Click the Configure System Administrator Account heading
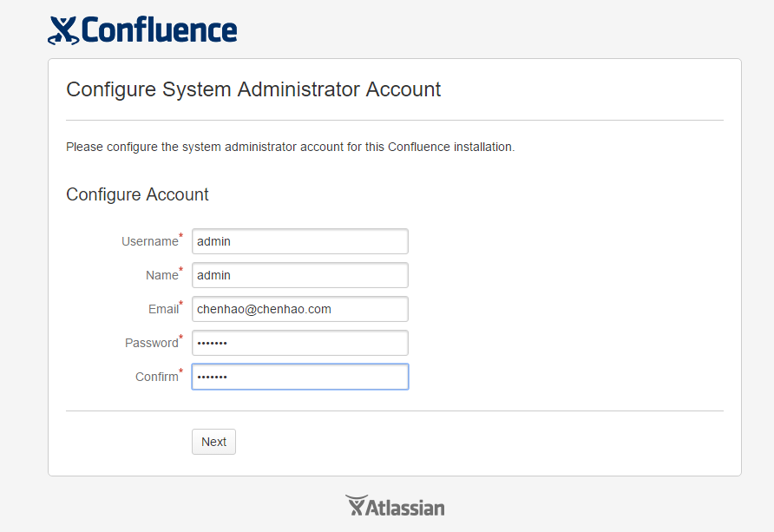The height and width of the screenshot is (532, 774). pyautogui.click(x=253, y=89)
